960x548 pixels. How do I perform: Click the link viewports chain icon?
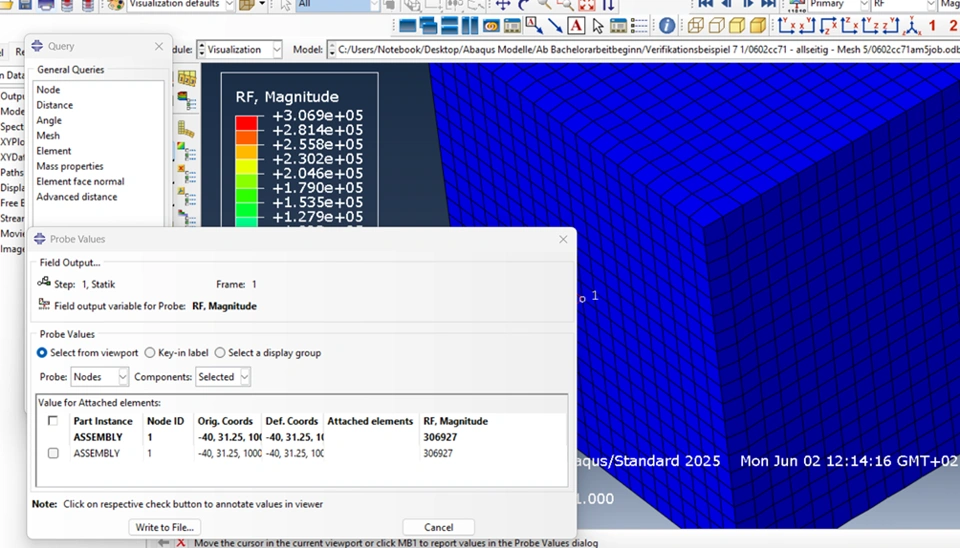(x=491, y=26)
